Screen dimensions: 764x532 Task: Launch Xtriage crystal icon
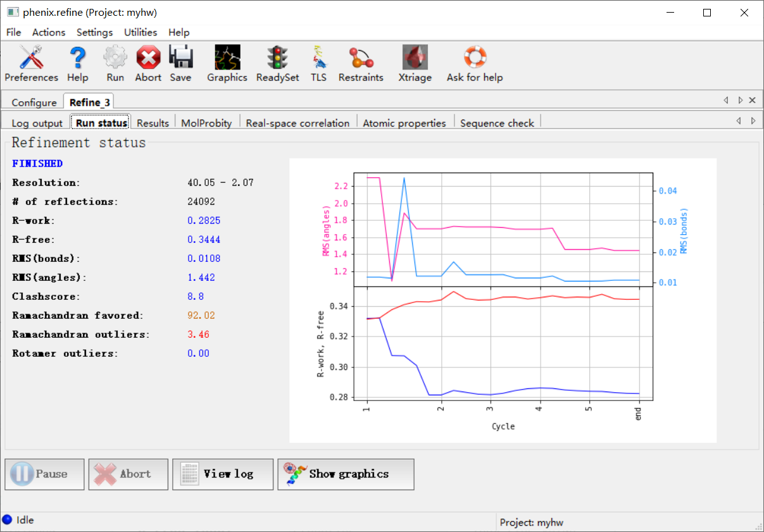(415, 58)
